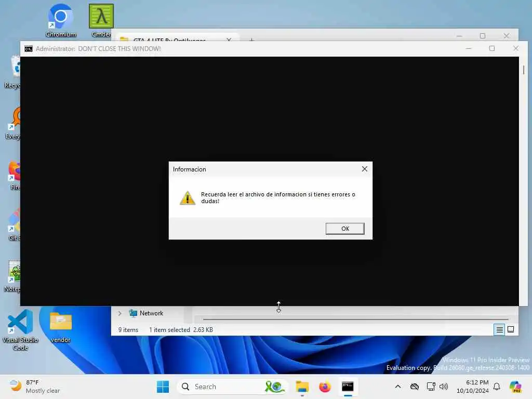This screenshot has height=399, width=532.
Task: Open Cmder desktop shortcut
Action: pos(101,20)
